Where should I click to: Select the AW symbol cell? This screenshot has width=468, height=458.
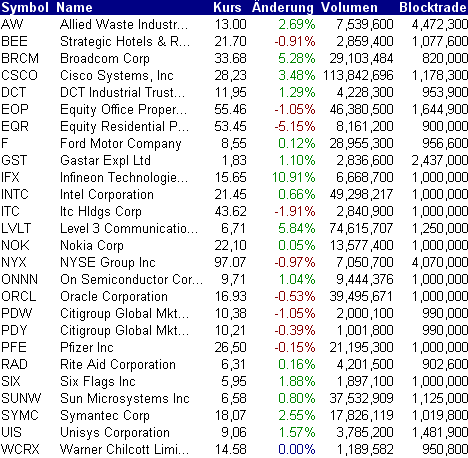click(x=12, y=24)
